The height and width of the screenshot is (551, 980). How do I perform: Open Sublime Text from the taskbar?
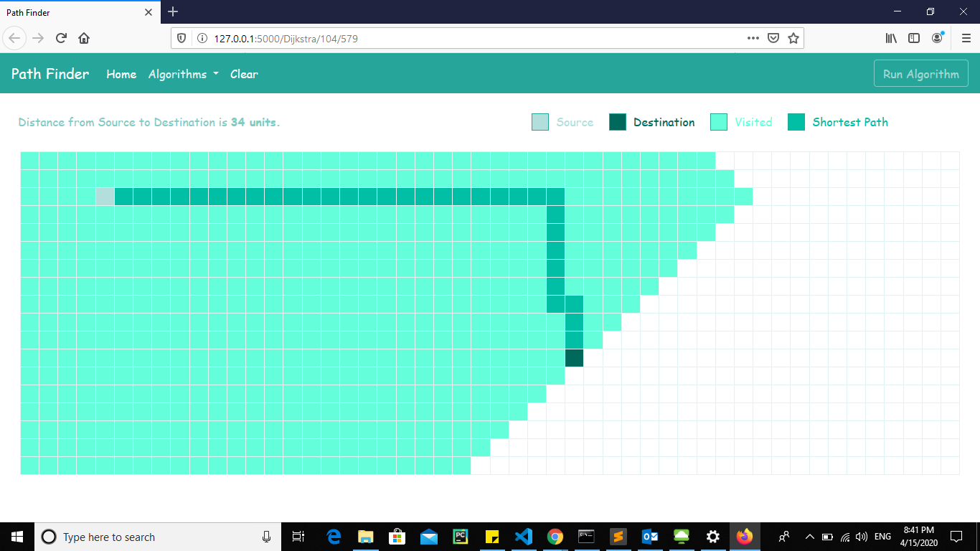[618, 537]
